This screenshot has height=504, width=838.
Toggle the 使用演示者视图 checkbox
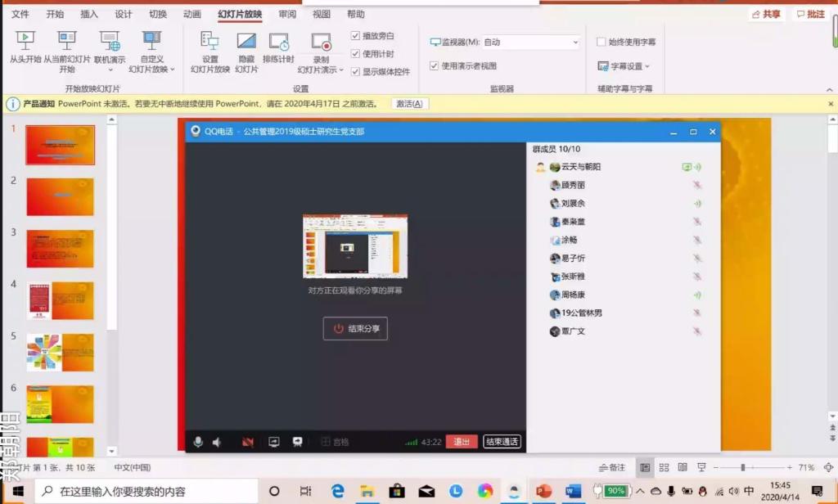[434, 65]
